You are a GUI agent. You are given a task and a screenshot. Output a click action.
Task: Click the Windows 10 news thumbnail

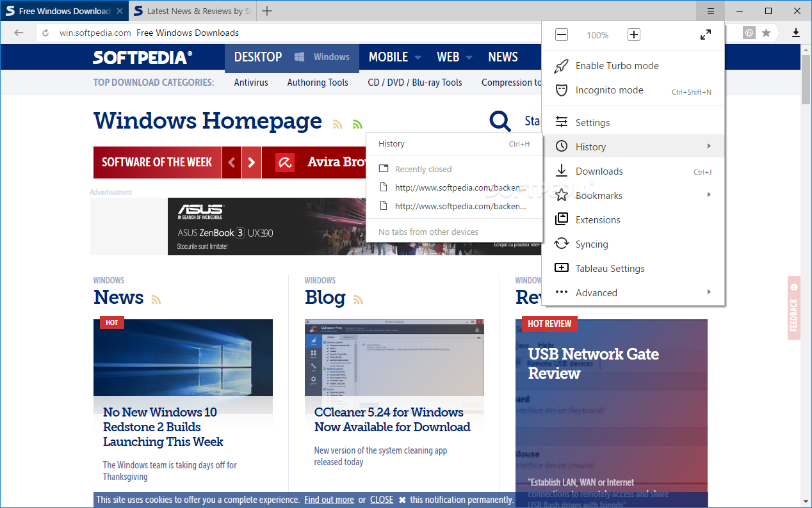coord(183,358)
